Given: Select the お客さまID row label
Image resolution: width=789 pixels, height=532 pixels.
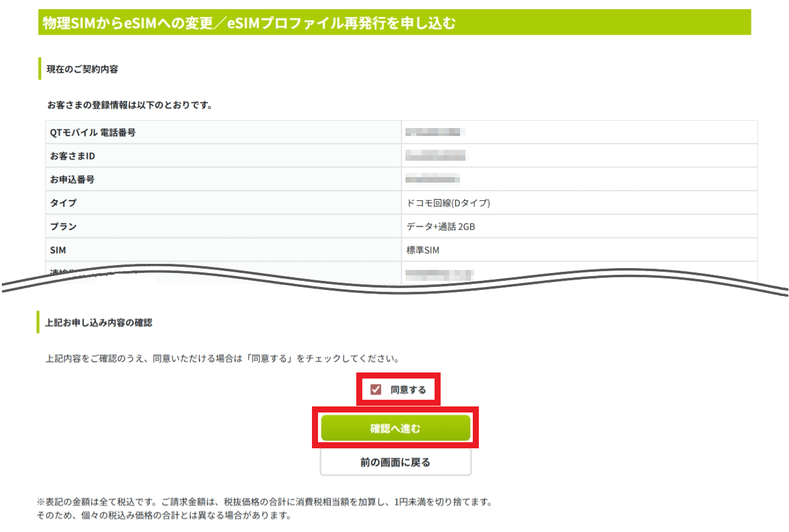Looking at the screenshot, I should point(73,156).
